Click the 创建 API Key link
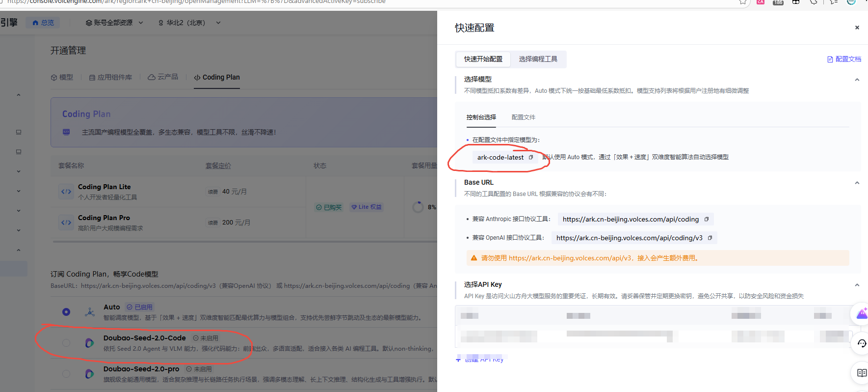 (x=480, y=360)
